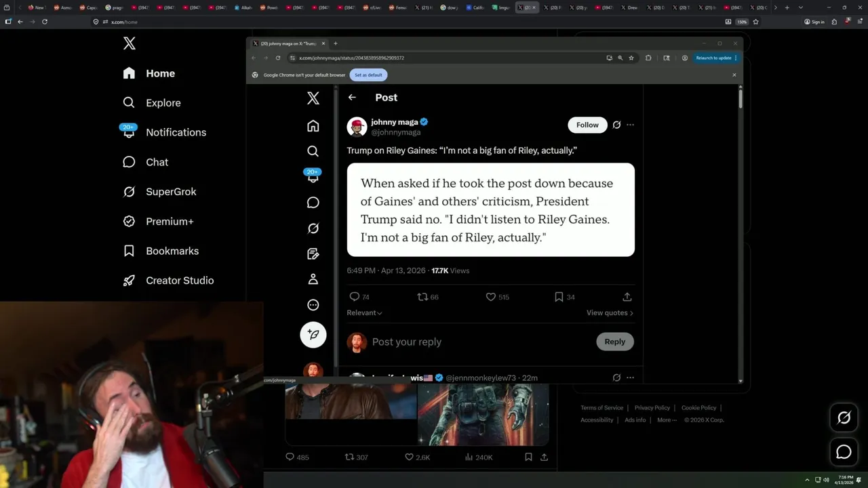Click Set as default button
Screen dimensions: 868x488
[368, 75]
